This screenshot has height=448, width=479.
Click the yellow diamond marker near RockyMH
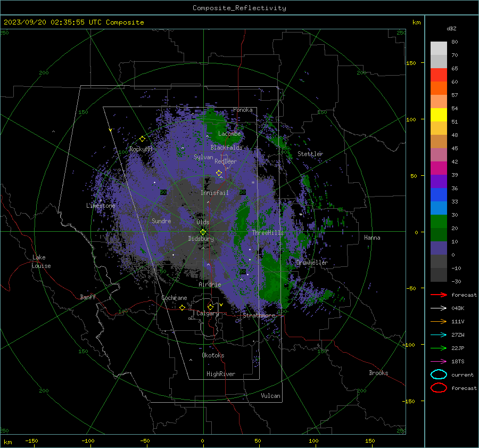(x=142, y=139)
